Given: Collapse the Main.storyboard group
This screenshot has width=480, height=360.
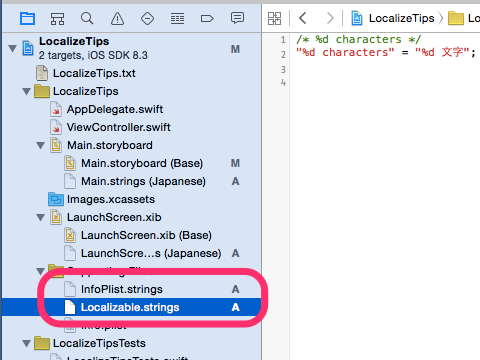Looking at the screenshot, I should [x=41, y=145].
